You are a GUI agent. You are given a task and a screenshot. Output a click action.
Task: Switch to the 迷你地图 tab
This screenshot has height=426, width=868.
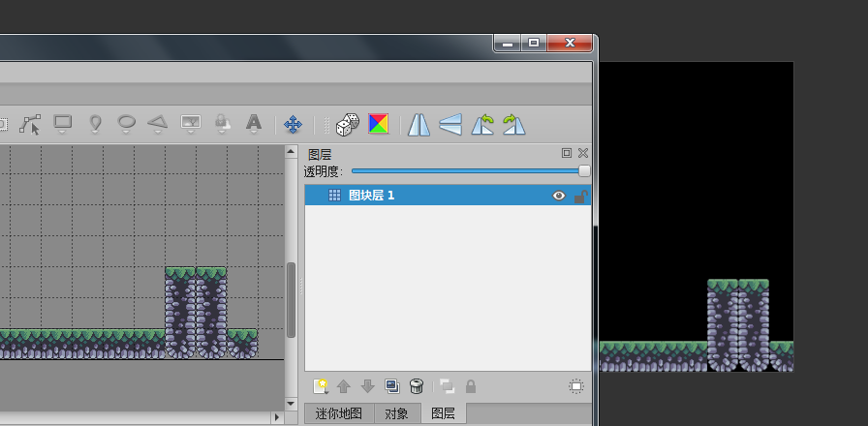click(339, 413)
